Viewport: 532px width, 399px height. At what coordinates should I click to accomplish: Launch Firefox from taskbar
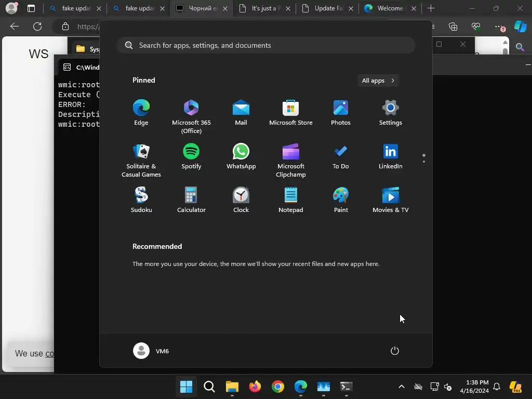255,387
